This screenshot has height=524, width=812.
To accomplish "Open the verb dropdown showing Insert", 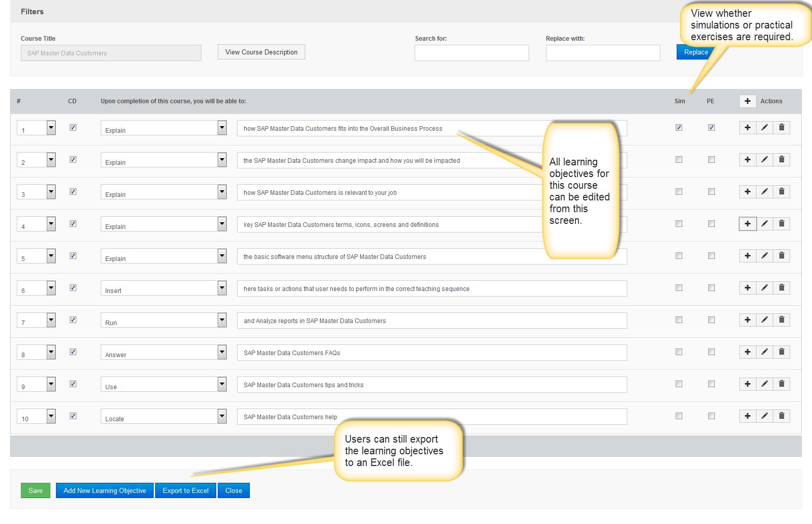I will tap(163, 288).
